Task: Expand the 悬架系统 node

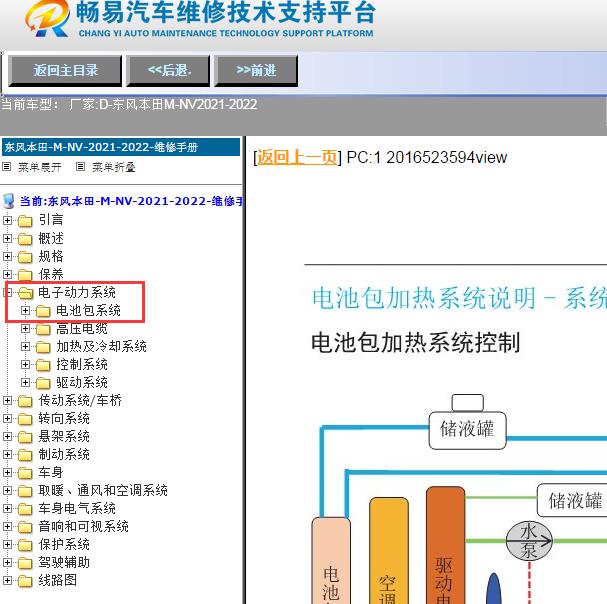Action: pos(7,437)
